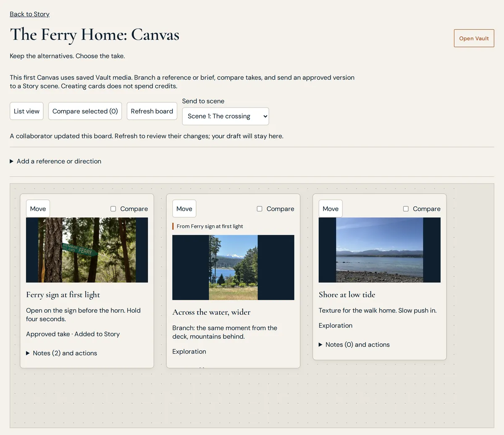
Task: Refresh board to load collaborator changes
Action: [152, 111]
